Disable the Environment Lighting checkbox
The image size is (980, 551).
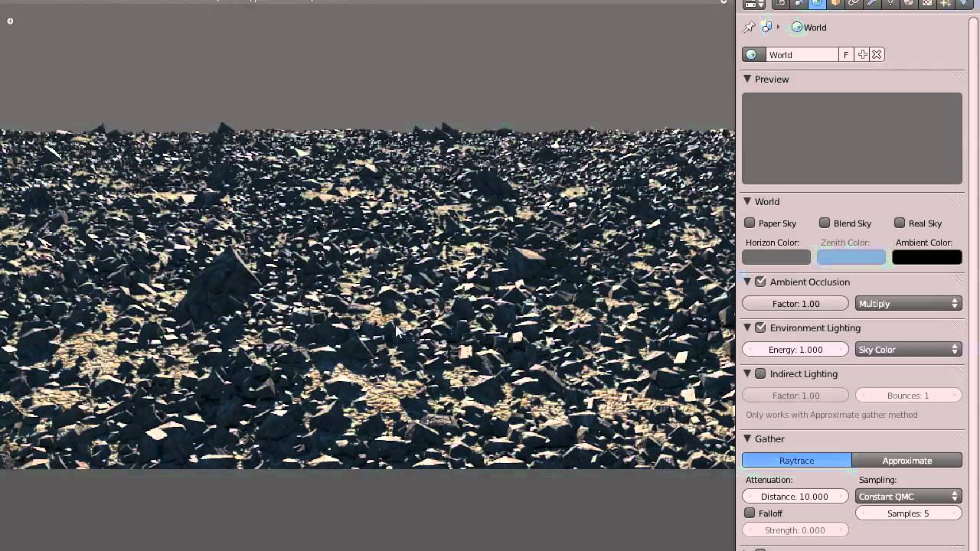tap(761, 328)
